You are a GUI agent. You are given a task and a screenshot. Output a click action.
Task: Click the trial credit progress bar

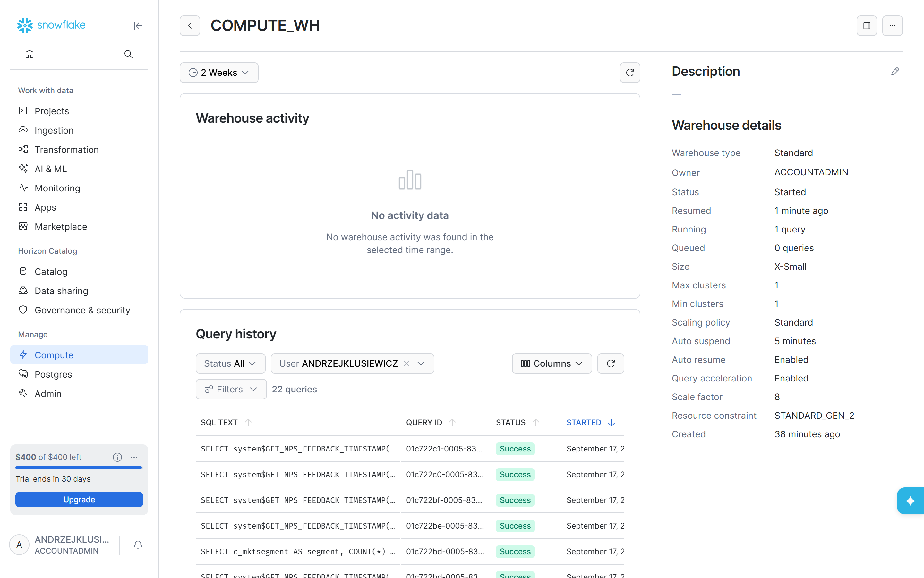coord(79,468)
